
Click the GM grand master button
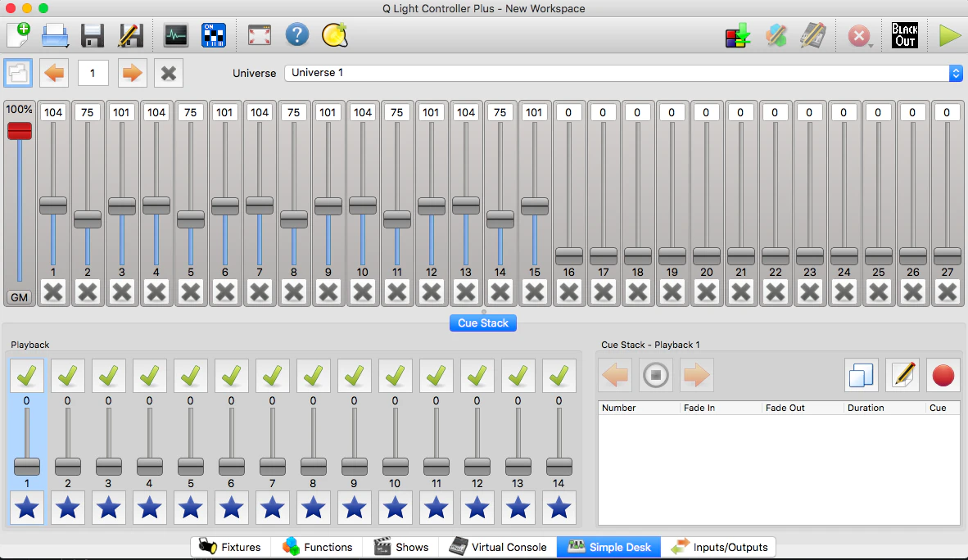pyautogui.click(x=19, y=297)
